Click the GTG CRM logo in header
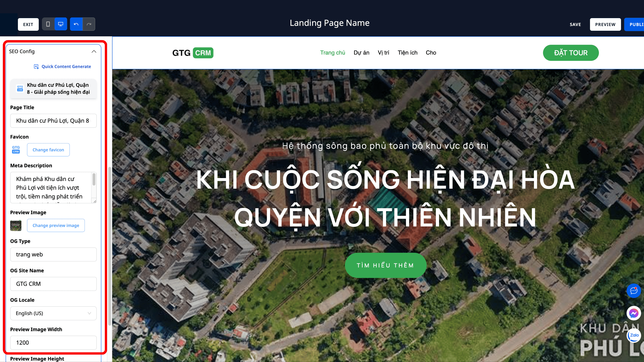 pos(193,53)
